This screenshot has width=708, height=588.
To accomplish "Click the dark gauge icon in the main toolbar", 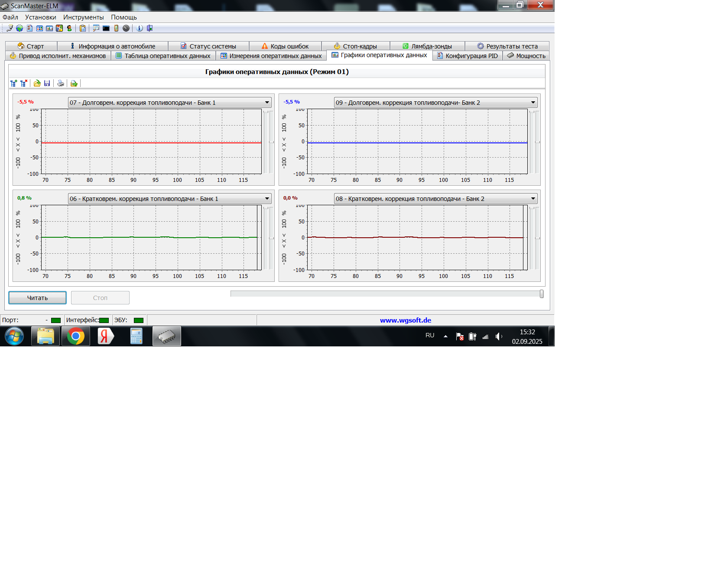I will (x=126, y=28).
